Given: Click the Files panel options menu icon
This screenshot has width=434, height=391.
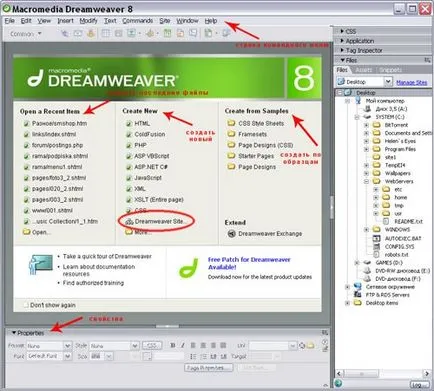Looking at the screenshot, I should pyautogui.click(x=427, y=60).
